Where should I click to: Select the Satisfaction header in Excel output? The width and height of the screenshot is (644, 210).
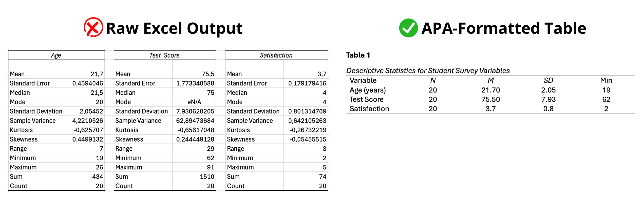[x=276, y=55]
